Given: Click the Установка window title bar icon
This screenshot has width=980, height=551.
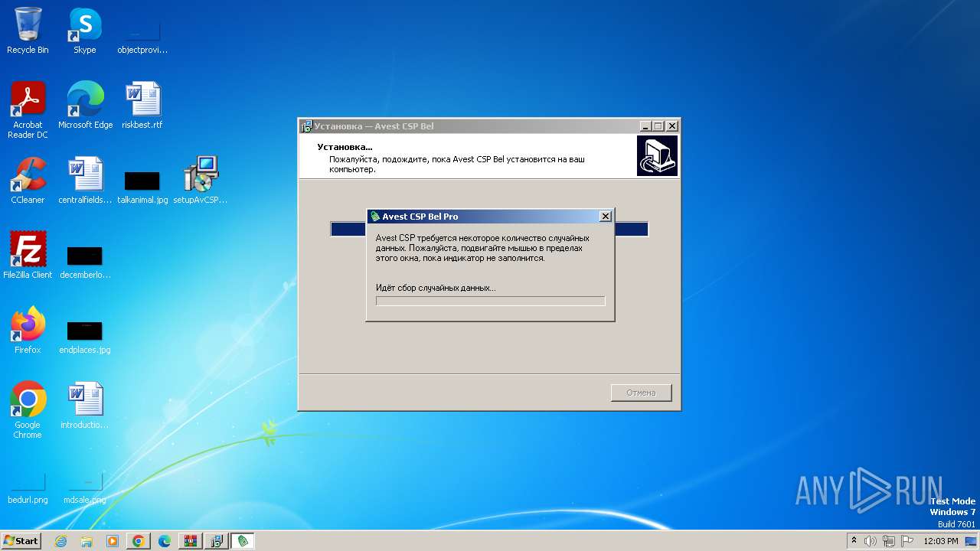Looking at the screenshot, I should pyautogui.click(x=306, y=126).
